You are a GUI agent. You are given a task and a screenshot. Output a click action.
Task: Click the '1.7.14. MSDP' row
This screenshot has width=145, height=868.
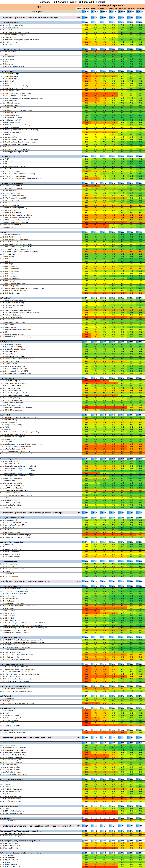[x=38, y=332]
